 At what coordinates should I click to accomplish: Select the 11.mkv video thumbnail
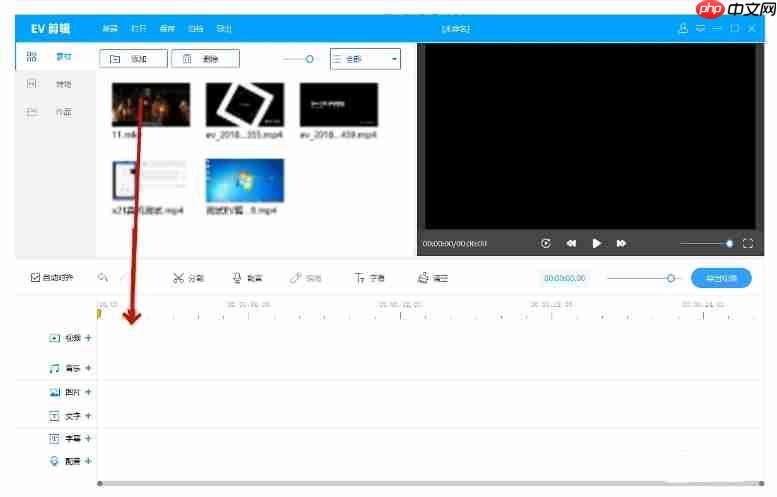pyautogui.click(x=151, y=105)
